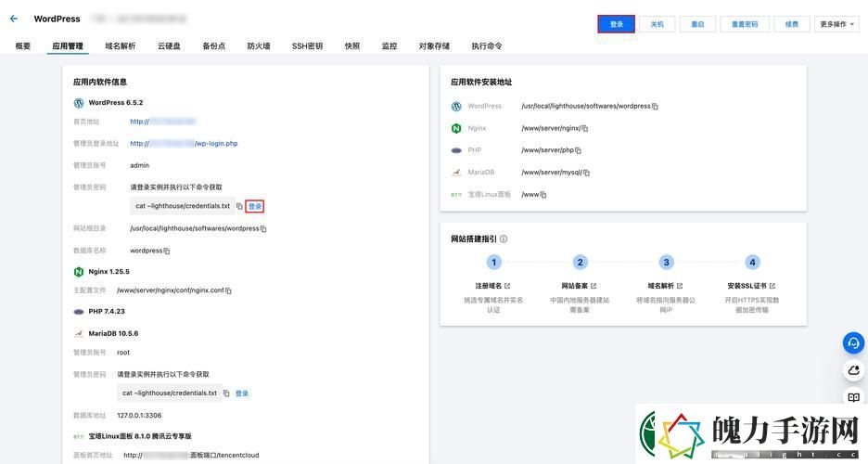Switch to the 防火墙 tab
This screenshot has width=868, height=464.
pyautogui.click(x=259, y=46)
